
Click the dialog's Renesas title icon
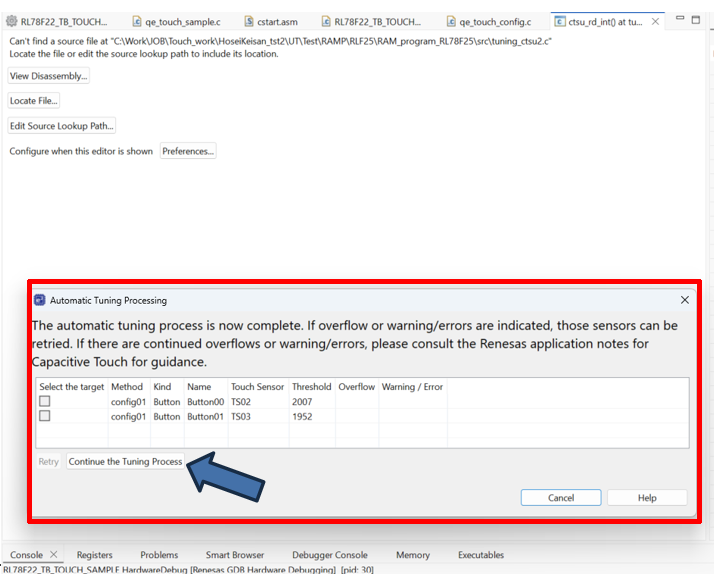[x=40, y=300]
